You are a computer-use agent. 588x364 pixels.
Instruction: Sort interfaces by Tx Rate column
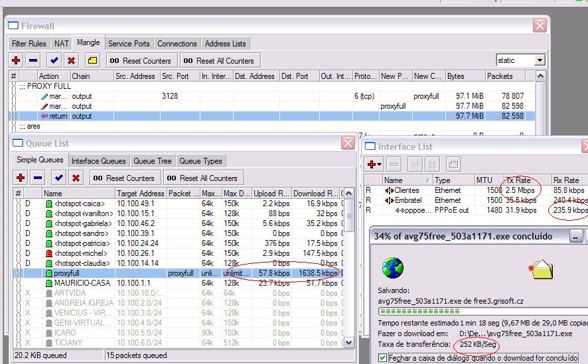527,180
